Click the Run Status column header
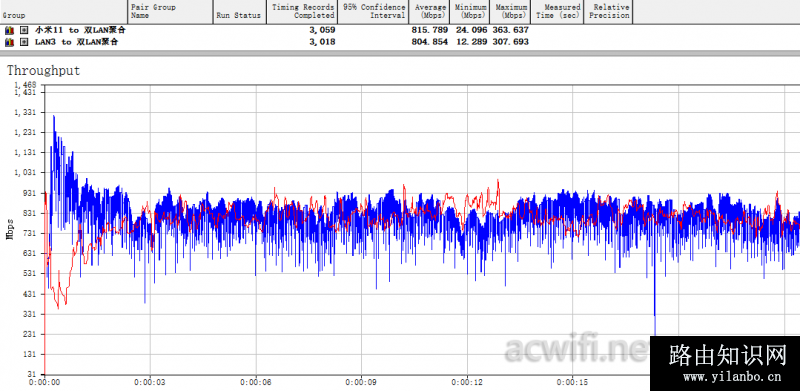This screenshot has width=800, height=391. pos(239,12)
